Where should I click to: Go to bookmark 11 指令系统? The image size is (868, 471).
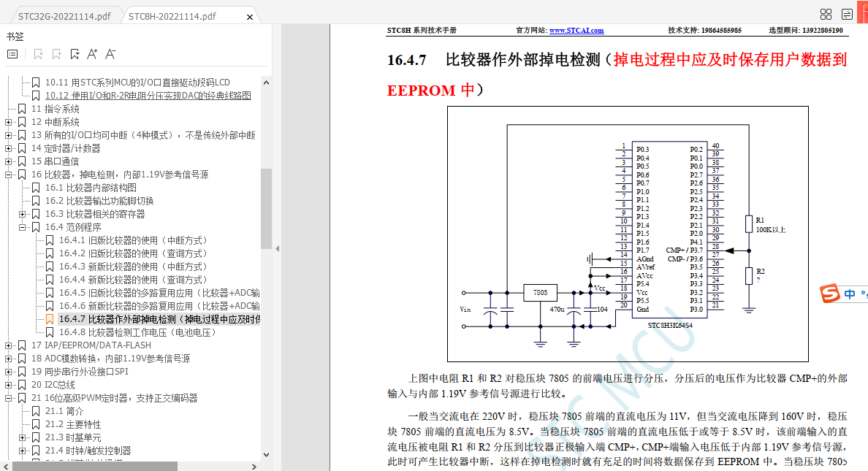(x=56, y=109)
